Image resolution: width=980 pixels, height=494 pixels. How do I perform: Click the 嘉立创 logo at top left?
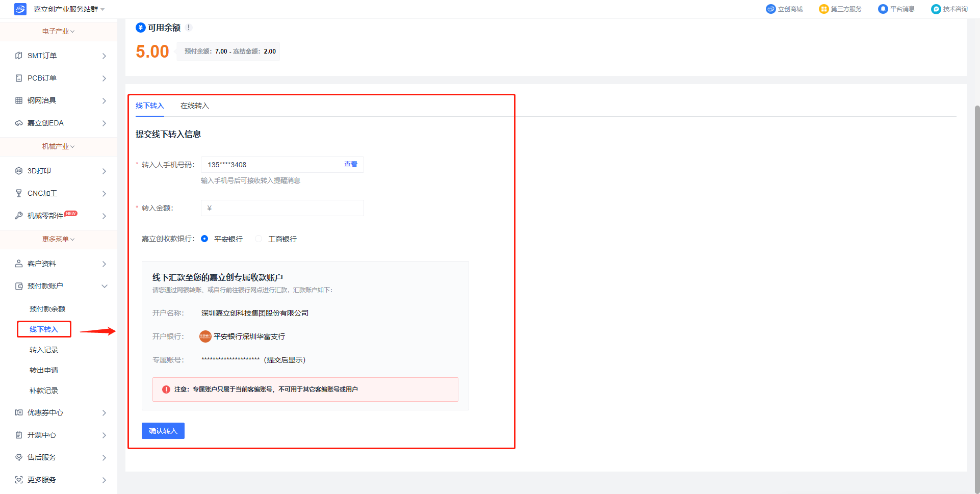[20, 9]
